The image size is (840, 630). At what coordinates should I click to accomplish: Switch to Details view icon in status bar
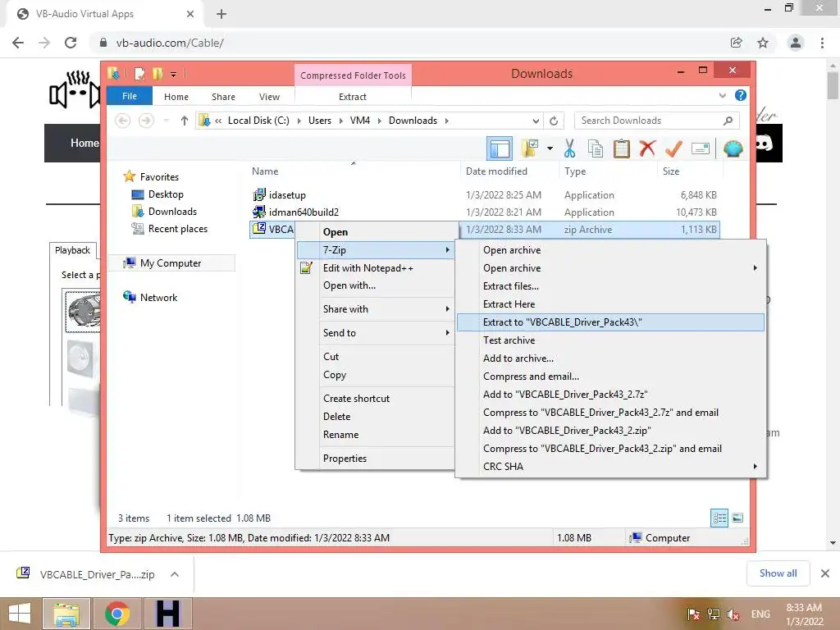(x=719, y=518)
